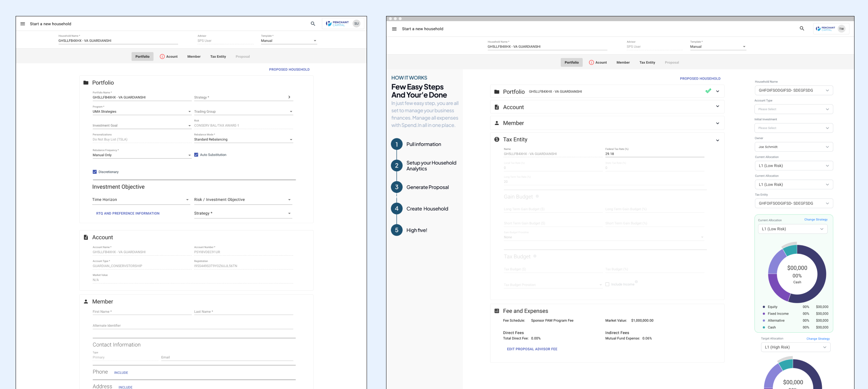Screen dimensions: 868x389
Task: Click First Name input field
Action: point(142,311)
